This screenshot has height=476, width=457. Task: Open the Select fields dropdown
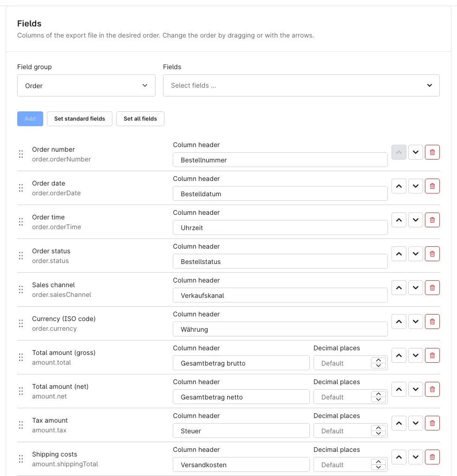(x=301, y=86)
